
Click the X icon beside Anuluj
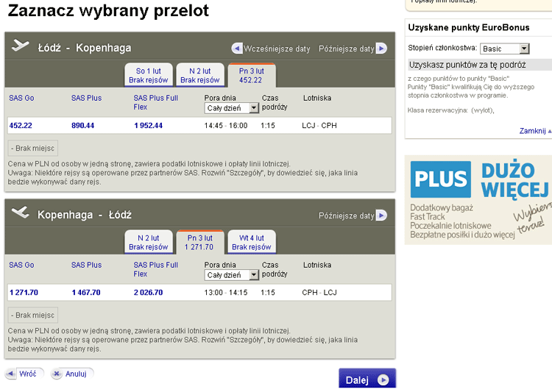click(57, 374)
